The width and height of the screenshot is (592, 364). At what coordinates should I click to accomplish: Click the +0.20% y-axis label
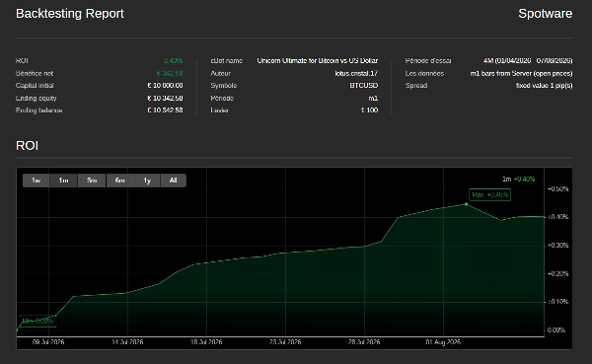[558, 274]
